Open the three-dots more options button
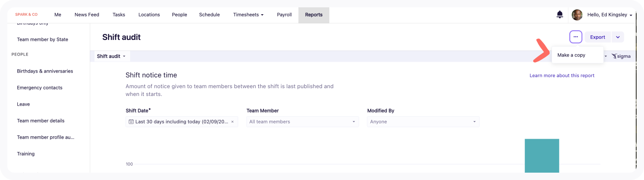This screenshot has height=180, width=644. (x=576, y=37)
